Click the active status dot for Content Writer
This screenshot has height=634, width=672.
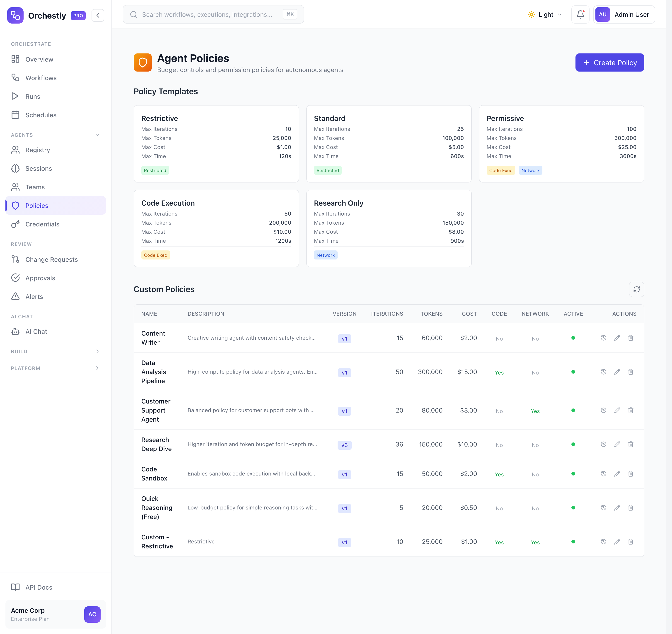pos(573,338)
